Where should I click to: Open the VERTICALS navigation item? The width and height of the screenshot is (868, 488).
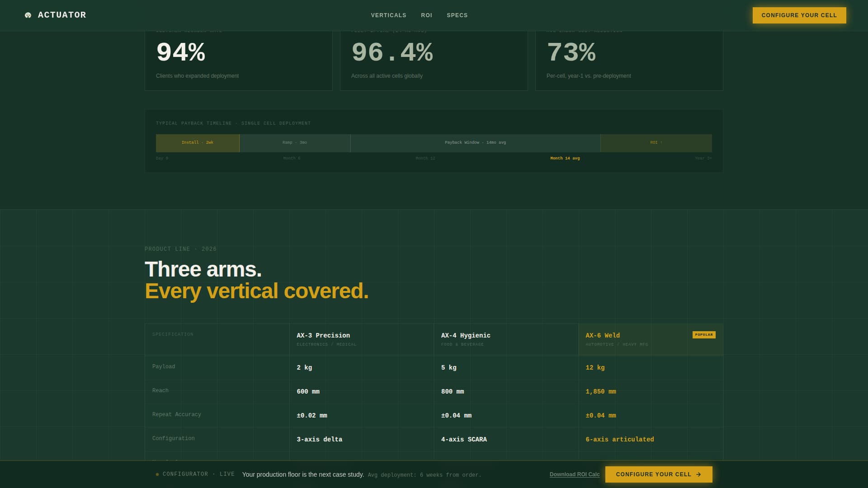[x=388, y=15]
